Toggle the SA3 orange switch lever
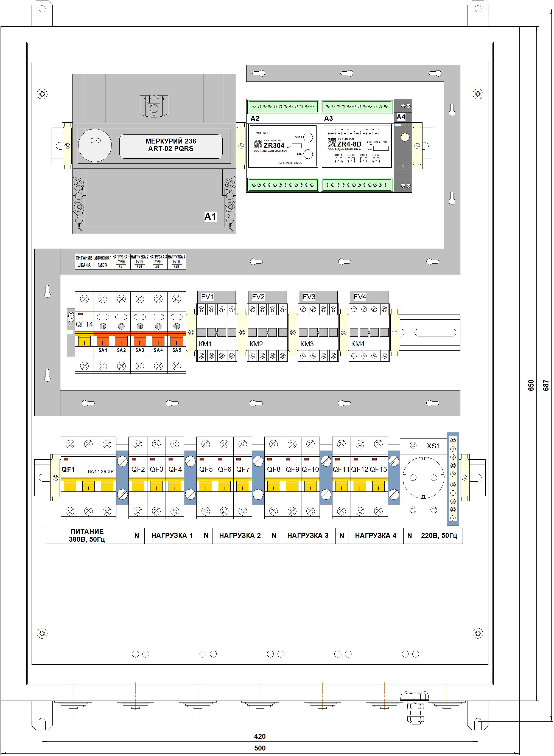 click(x=139, y=342)
